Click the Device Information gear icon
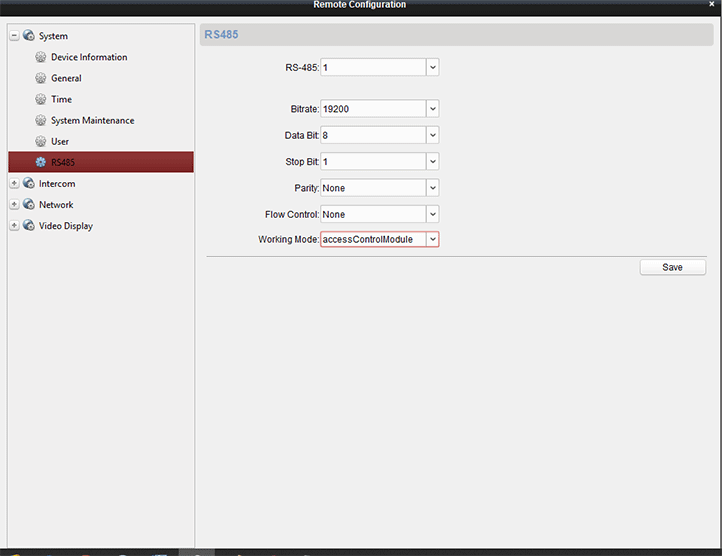 pyautogui.click(x=41, y=57)
